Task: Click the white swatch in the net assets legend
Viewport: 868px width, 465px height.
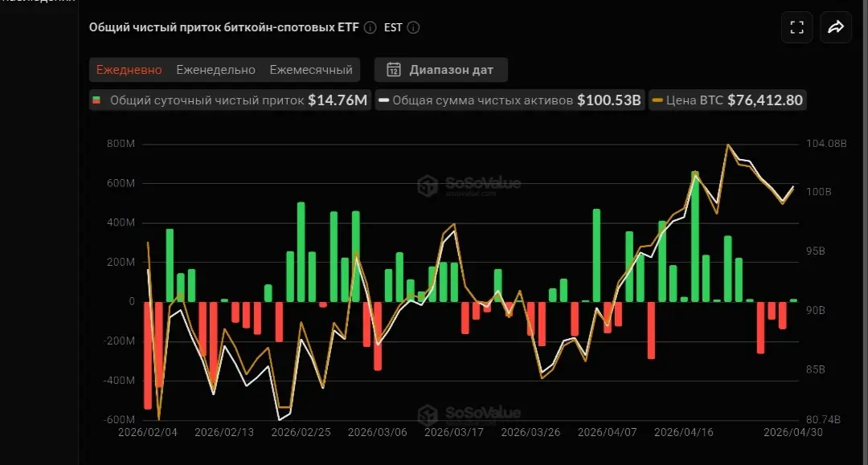Action: [x=383, y=100]
